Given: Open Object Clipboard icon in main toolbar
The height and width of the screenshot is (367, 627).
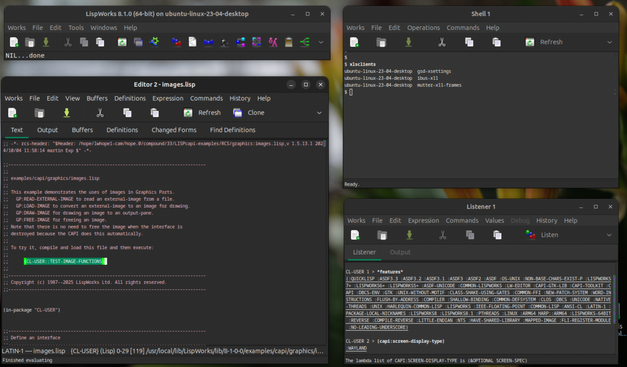Looking at the screenshot, I should 289,42.
